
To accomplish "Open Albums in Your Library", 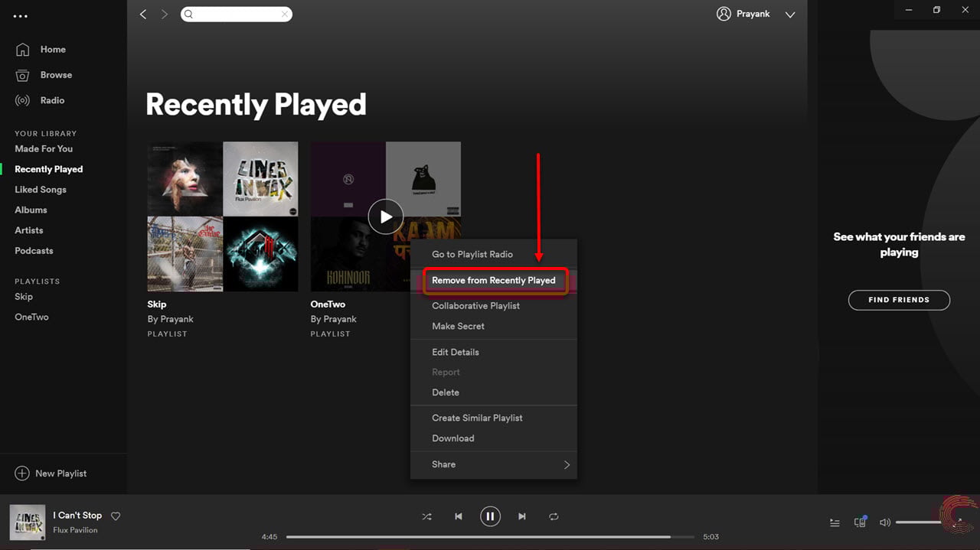I will pyautogui.click(x=31, y=210).
